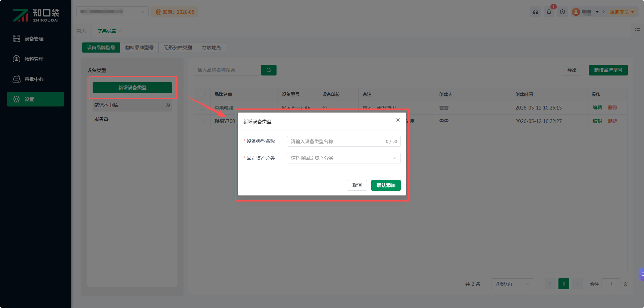Go to previous page arrow in pagination
Image resolution: width=644 pixels, height=308 pixels.
(x=550, y=284)
